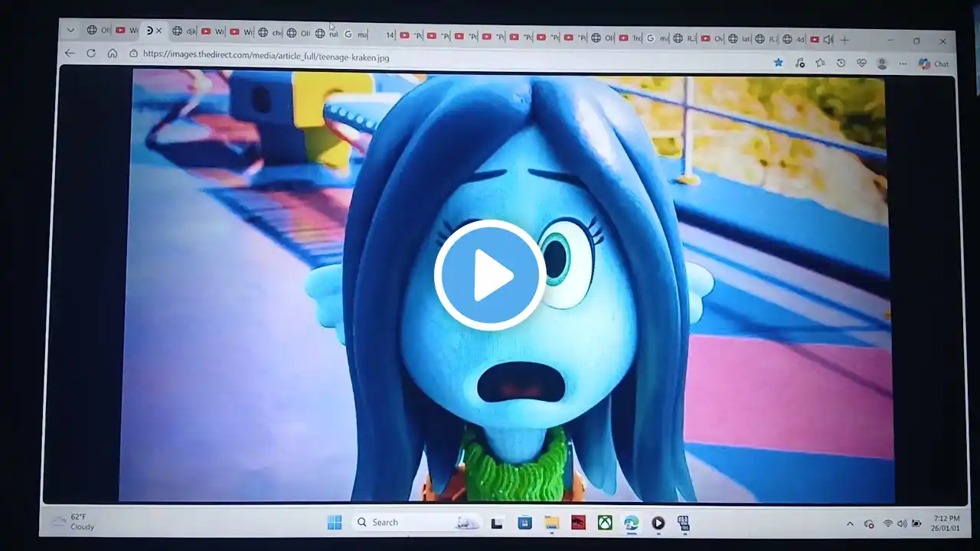Open the red app icon on taskbar

(578, 523)
